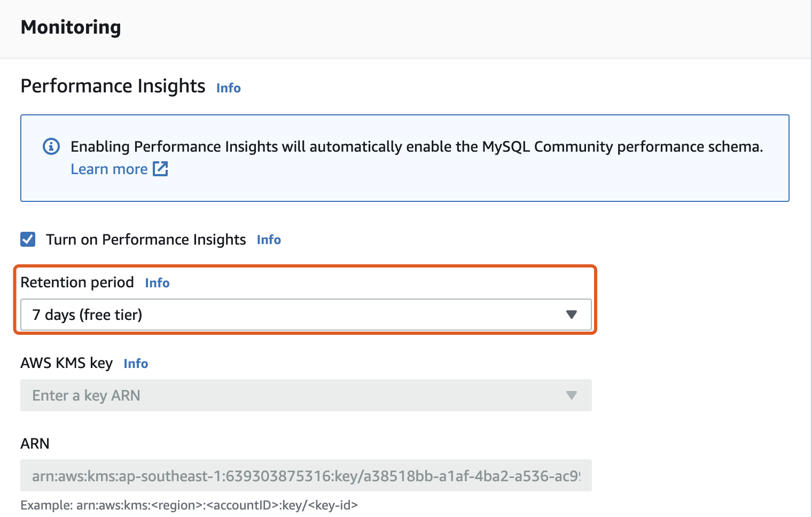Open Info next to Performance Insights heading
The image size is (812, 517).
228,88
